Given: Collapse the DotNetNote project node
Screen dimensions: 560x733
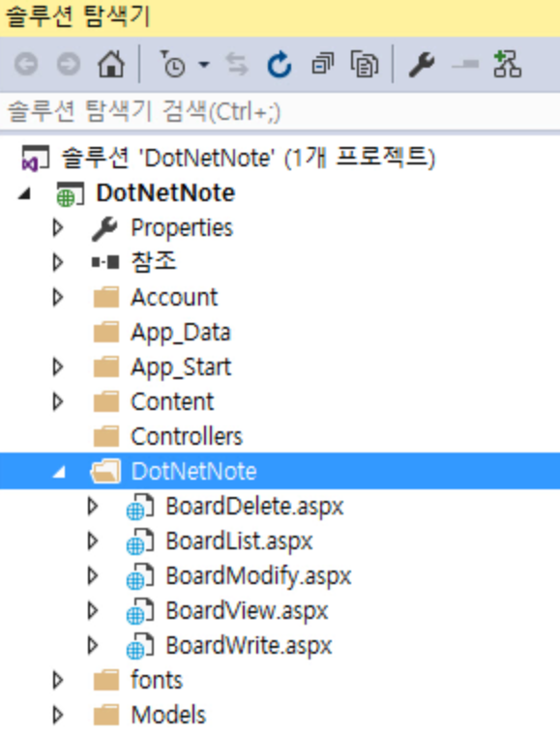Looking at the screenshot, I should (x=25, y=193).
